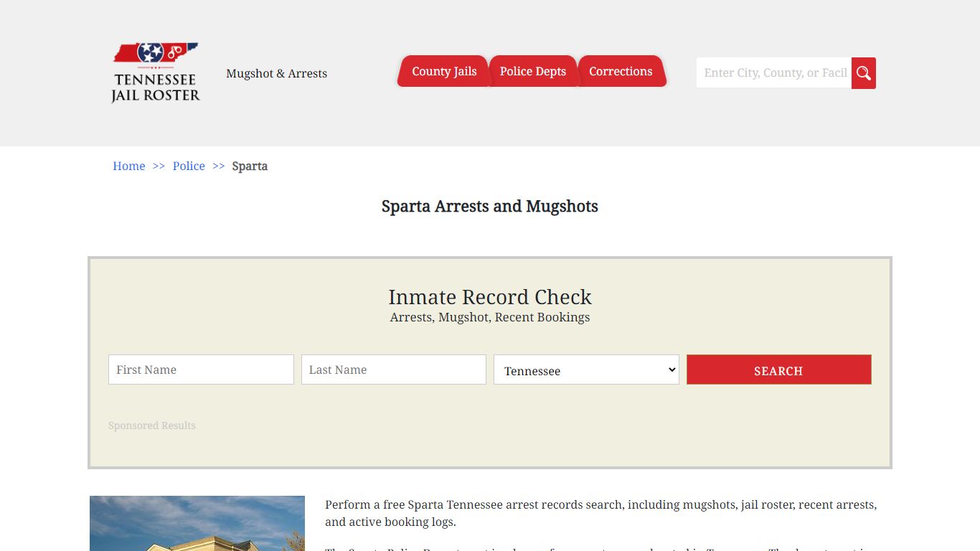Click the red SEARCH button
Screen dimensions: 980x551
[779, 369]
